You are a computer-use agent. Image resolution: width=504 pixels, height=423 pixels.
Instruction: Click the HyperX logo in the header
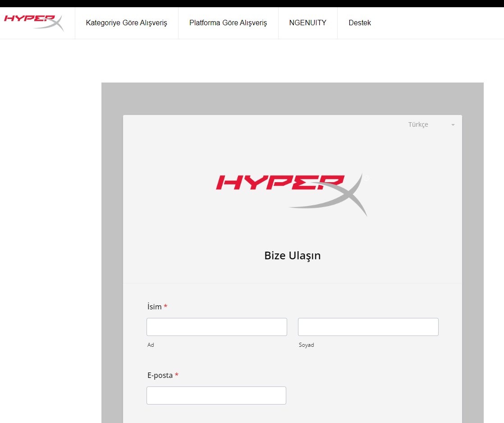pos(34,23)
